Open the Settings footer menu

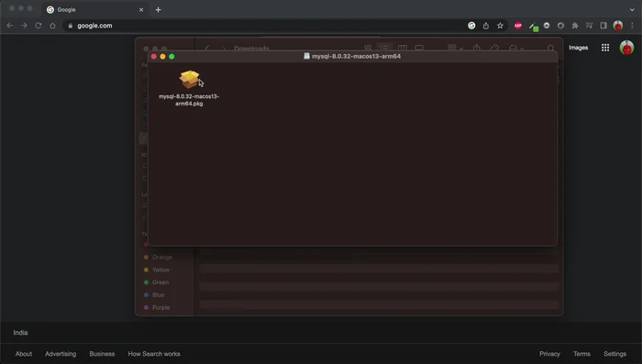coord(615,354)
